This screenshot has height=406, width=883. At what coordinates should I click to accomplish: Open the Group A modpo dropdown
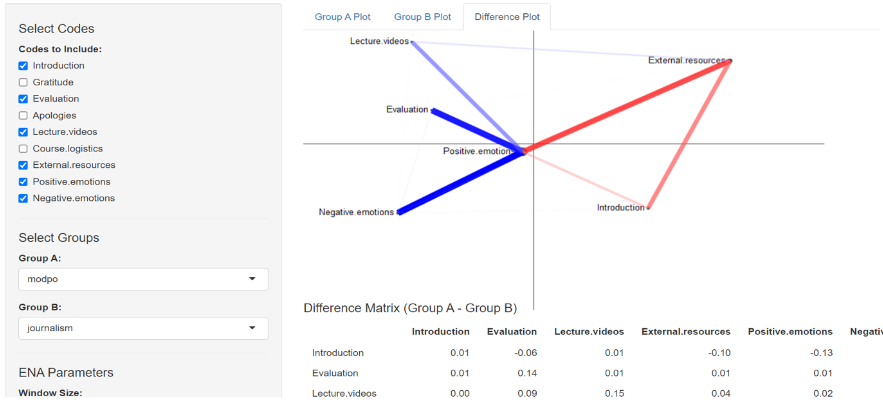143,279
